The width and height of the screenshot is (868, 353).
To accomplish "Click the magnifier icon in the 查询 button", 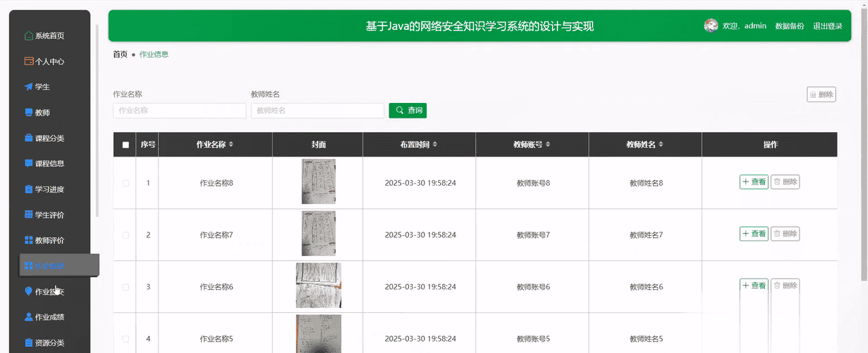I will pos(399,110).
